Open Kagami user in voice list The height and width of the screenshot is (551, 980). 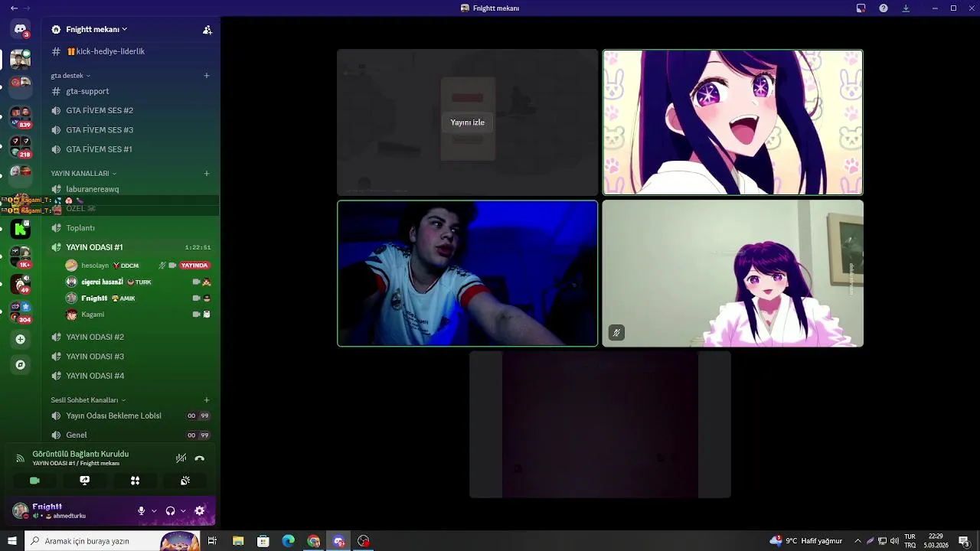(x=138, y=315)
